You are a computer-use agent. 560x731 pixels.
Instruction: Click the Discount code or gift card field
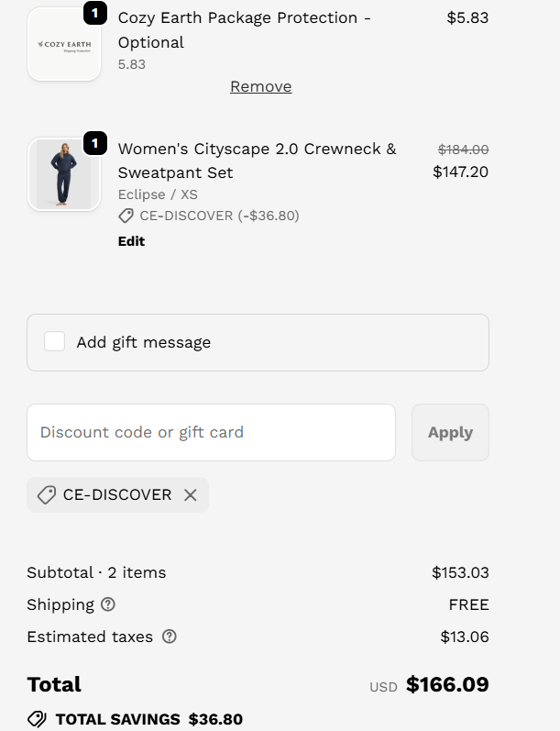pos(211,432)
